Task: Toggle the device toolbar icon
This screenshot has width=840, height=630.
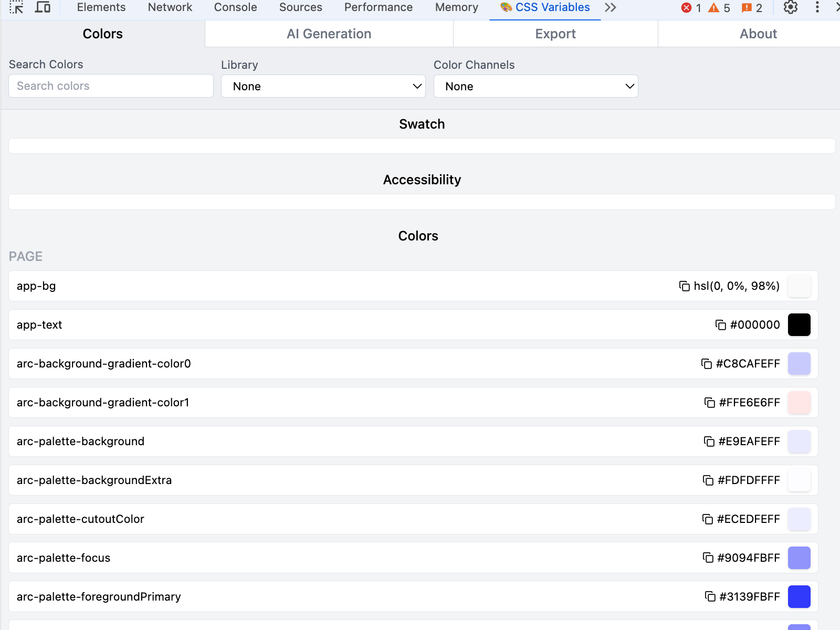Action: 43,7
